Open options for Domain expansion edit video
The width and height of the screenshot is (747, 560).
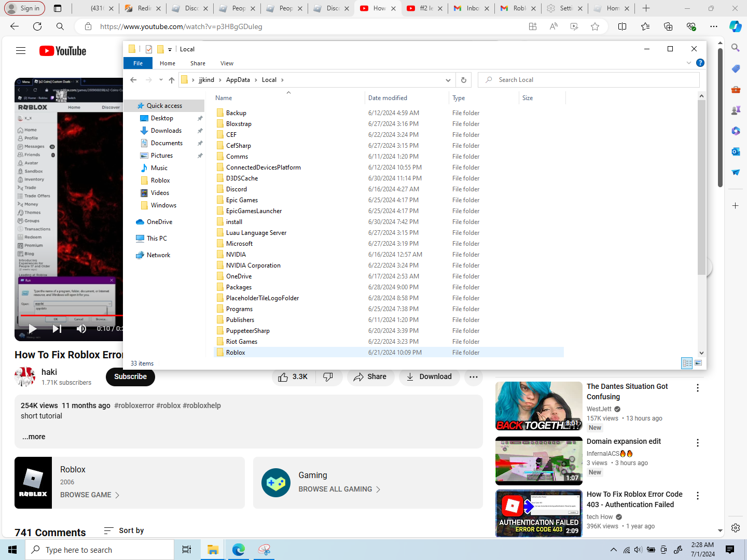point(698,443)
